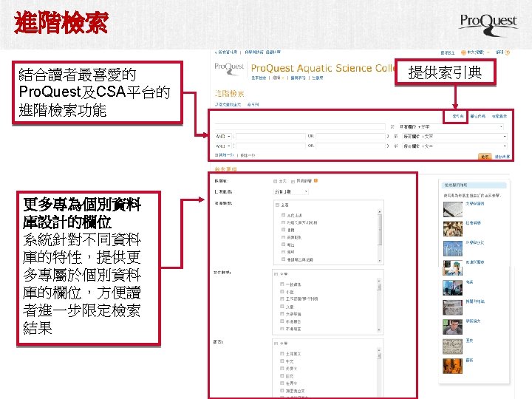The image size is (532, 399).
Task: Tick the full text (全文) limit checkbox
Action: (276, 181)
